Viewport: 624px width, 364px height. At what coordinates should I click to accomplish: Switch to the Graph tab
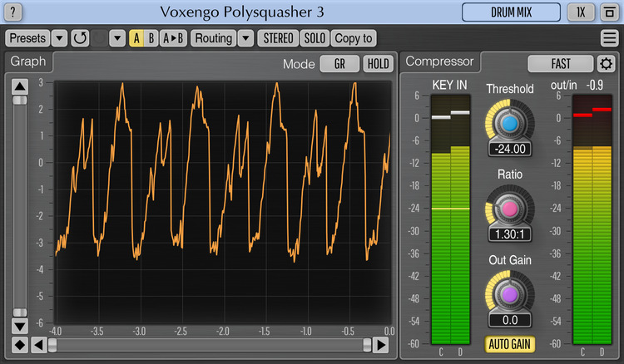27,61
